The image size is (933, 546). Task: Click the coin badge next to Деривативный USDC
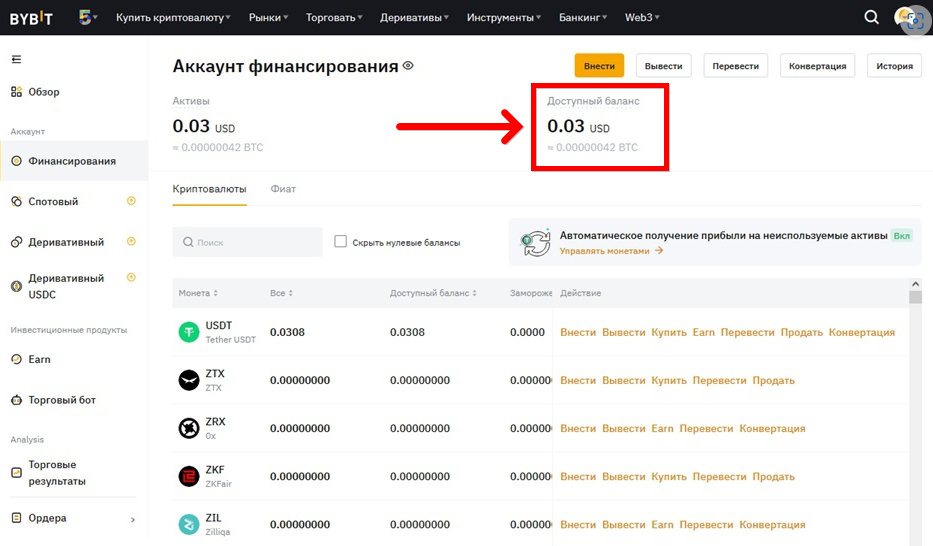132,277
